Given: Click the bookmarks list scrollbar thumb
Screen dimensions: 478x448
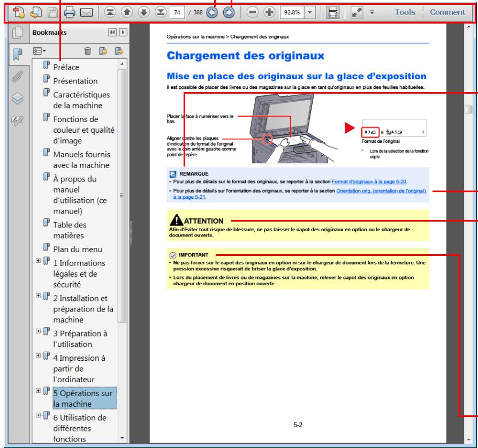Looking at the screenshot, I should [x=122, y=195].
